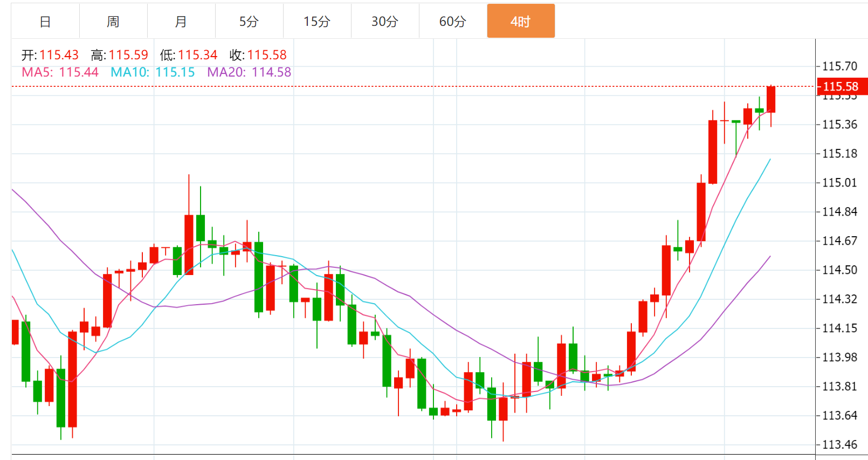
Task: Click the 114.50 label on price axis
Action: 839,270
